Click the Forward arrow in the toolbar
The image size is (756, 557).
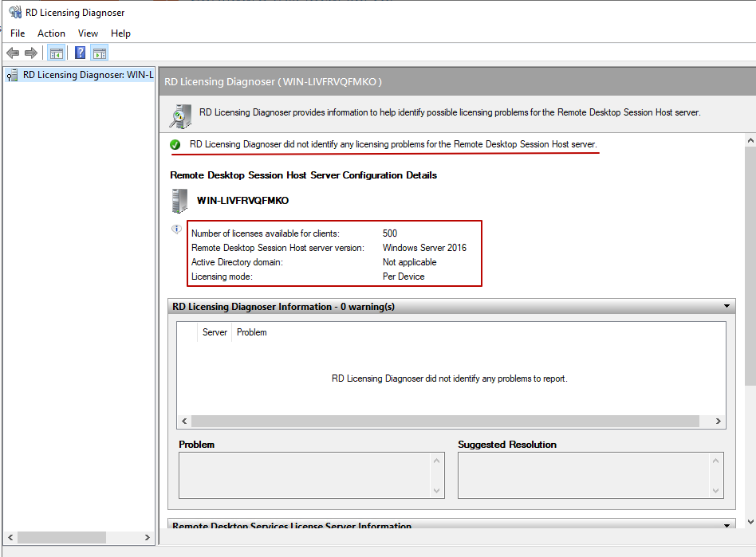click(31, 53)
